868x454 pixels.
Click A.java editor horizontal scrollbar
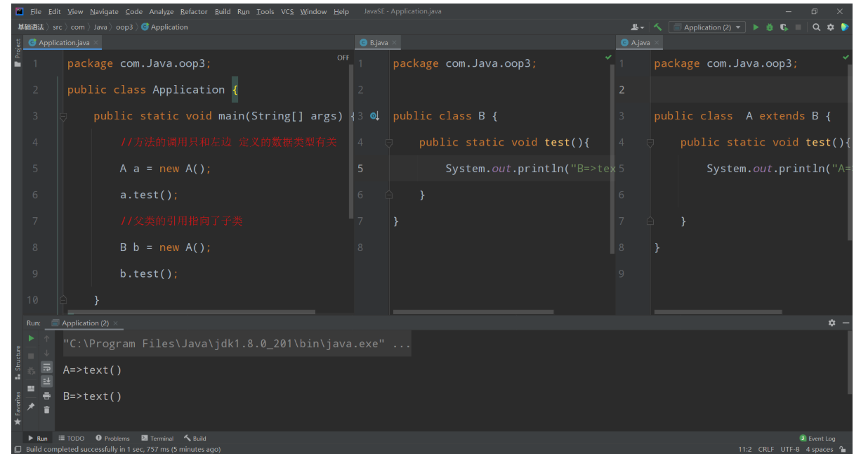(717, 312)
